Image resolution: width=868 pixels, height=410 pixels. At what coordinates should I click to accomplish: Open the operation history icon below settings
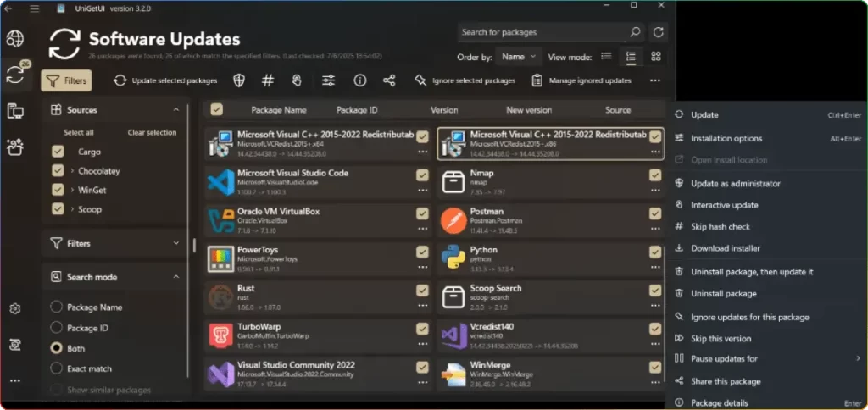coord(15,345)
